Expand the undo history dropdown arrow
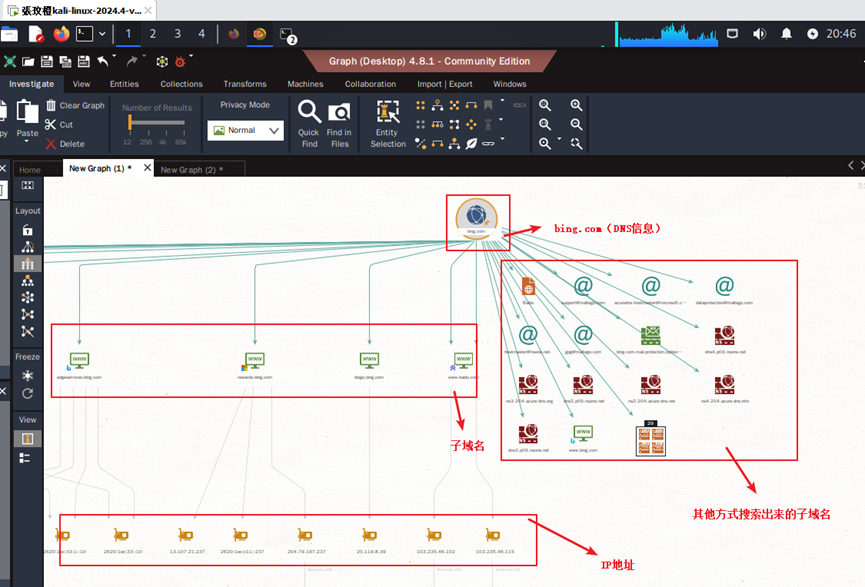The height and width of the screenshot is (587, 865). [x=115, y=56]
